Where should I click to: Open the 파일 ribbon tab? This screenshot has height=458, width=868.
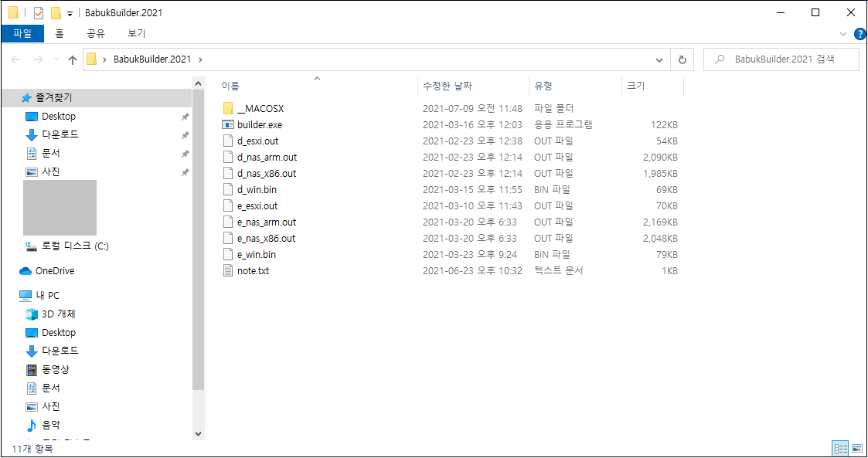pyautogui.click(x=22, y=33)
